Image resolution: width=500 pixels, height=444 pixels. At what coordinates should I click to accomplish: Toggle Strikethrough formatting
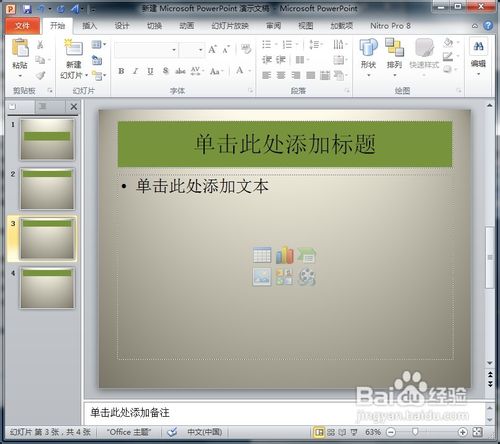click(180, 71)
